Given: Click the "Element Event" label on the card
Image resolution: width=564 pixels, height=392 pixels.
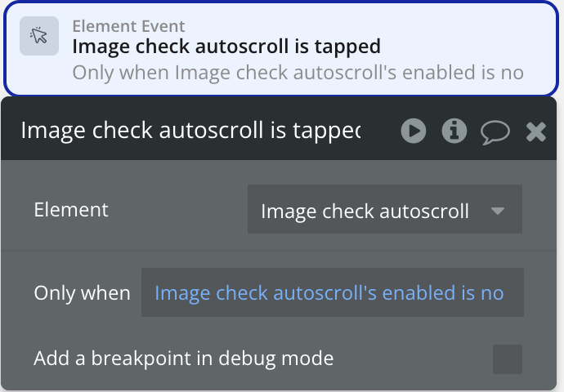Looking at the screenshot, I should (x=128, y=27).
